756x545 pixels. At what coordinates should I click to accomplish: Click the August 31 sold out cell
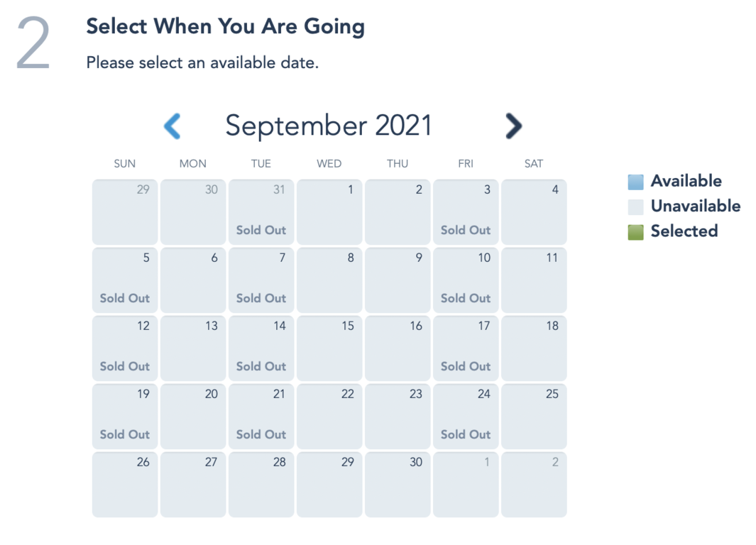coord(261,211)
